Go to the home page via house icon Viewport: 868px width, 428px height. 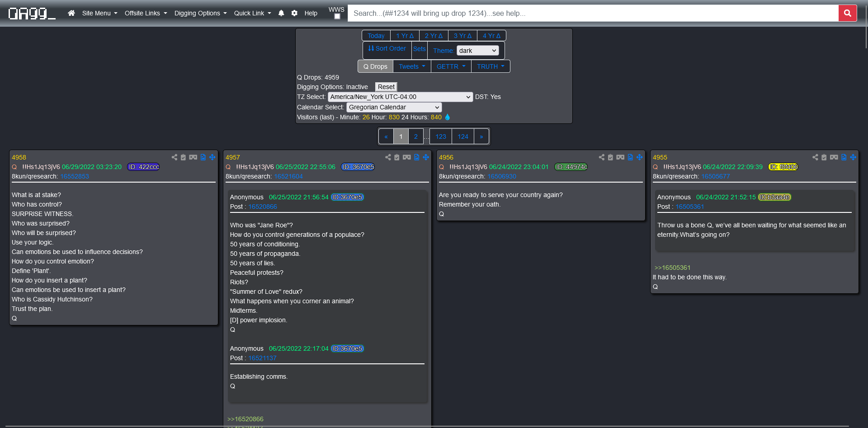click(x=71, y=13)
